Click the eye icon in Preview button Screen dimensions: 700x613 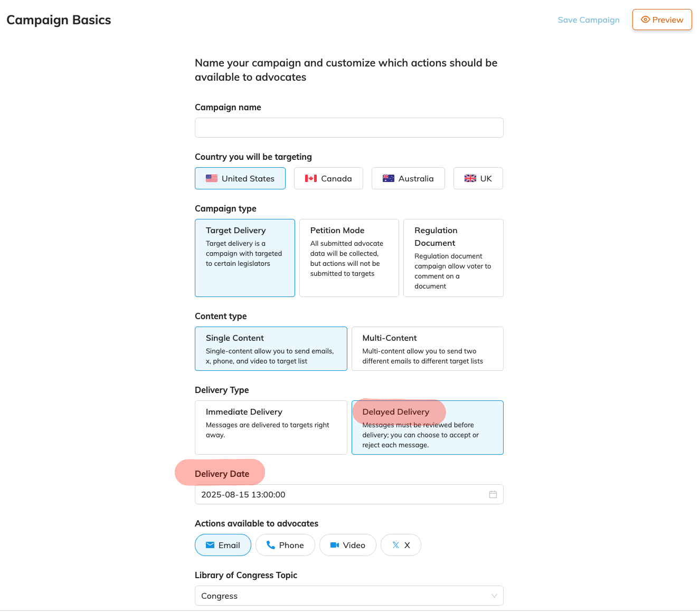point(645,20)
